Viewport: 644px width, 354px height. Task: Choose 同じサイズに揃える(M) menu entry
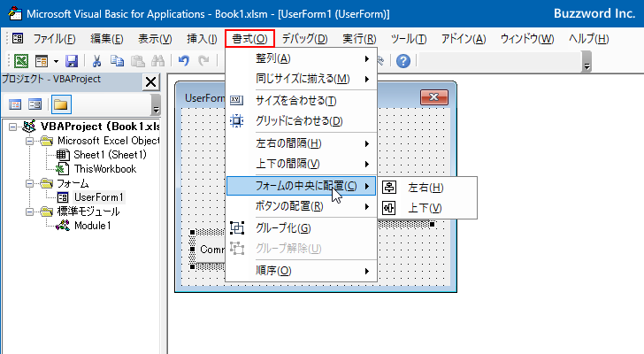coord(301,79)
